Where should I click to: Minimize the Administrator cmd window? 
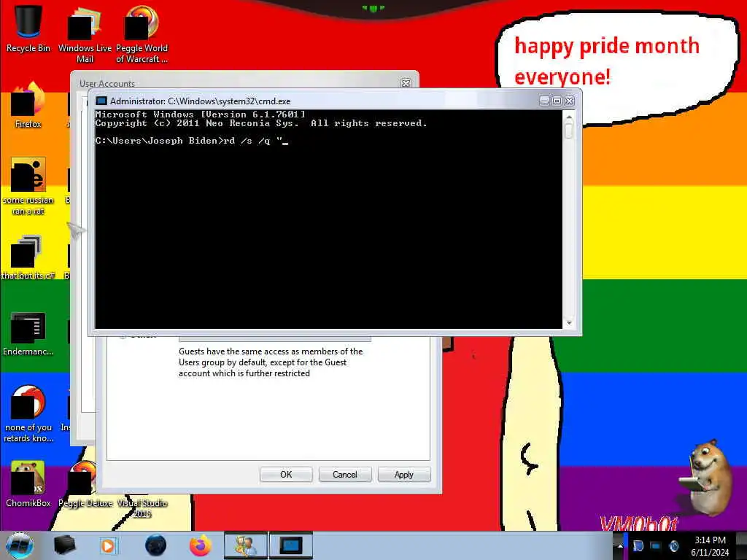tap(544, 101)
